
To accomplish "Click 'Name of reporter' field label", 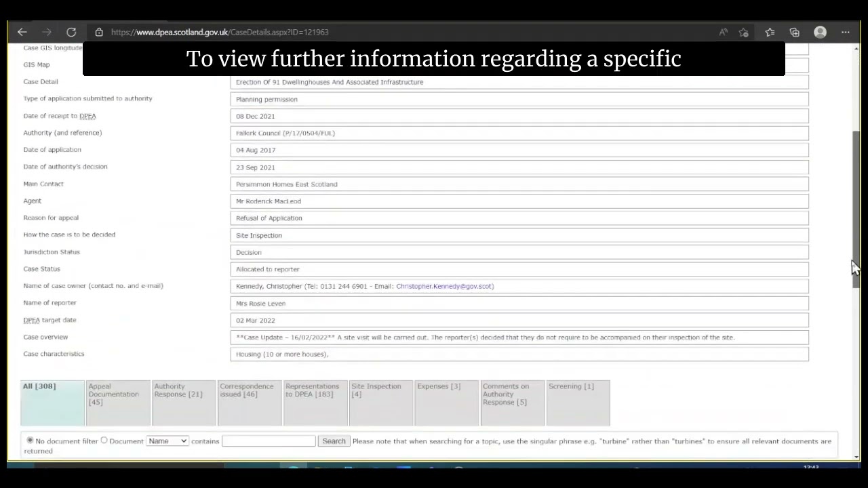I will (x=50, y=303).
